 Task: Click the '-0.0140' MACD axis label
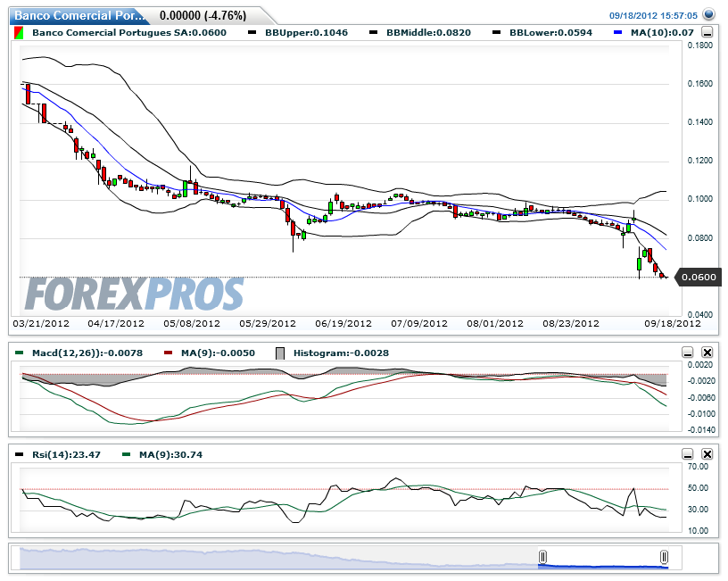pyautogui.click(x=701, y=430)
